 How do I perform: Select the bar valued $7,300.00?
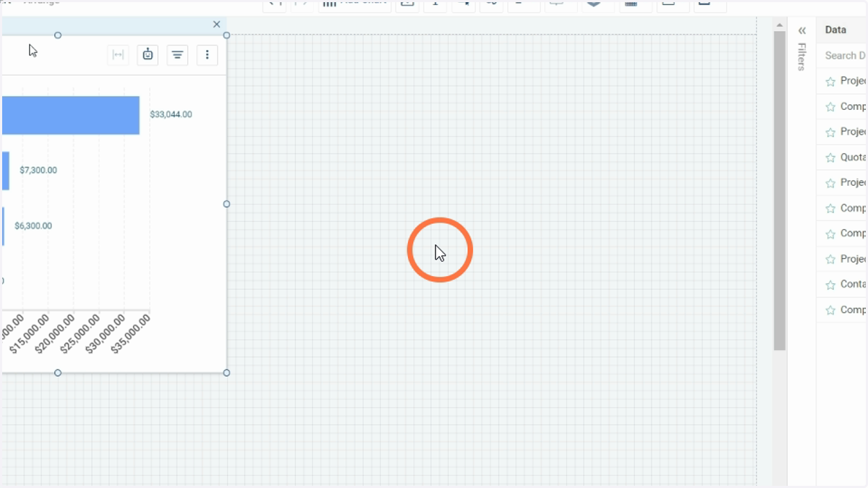(x=5, y=171)
